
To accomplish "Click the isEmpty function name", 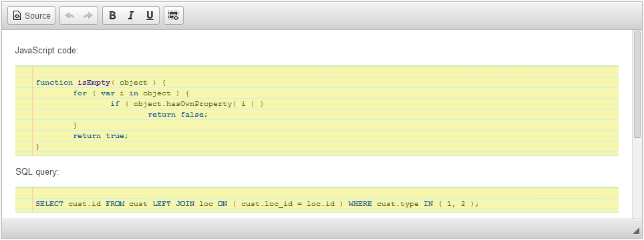I will 94,82.
